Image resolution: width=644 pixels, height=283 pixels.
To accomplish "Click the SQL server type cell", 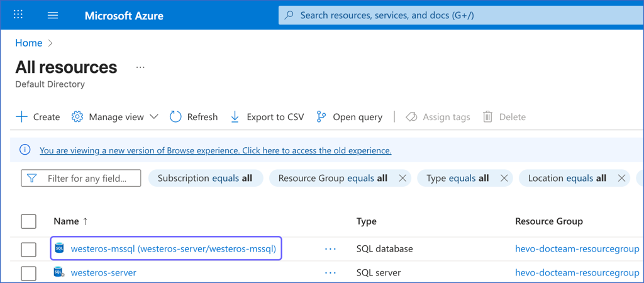I will 378,273.
